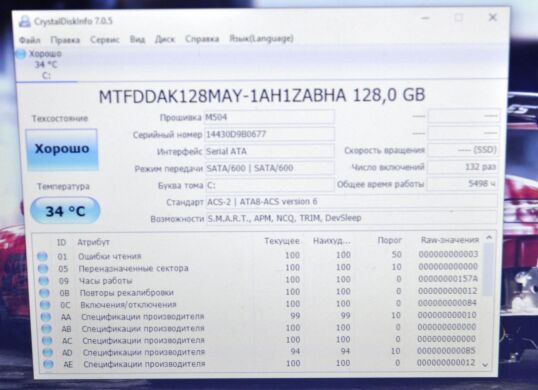
Task: Click the status circle for attribute AD
Action: [48, 352]
